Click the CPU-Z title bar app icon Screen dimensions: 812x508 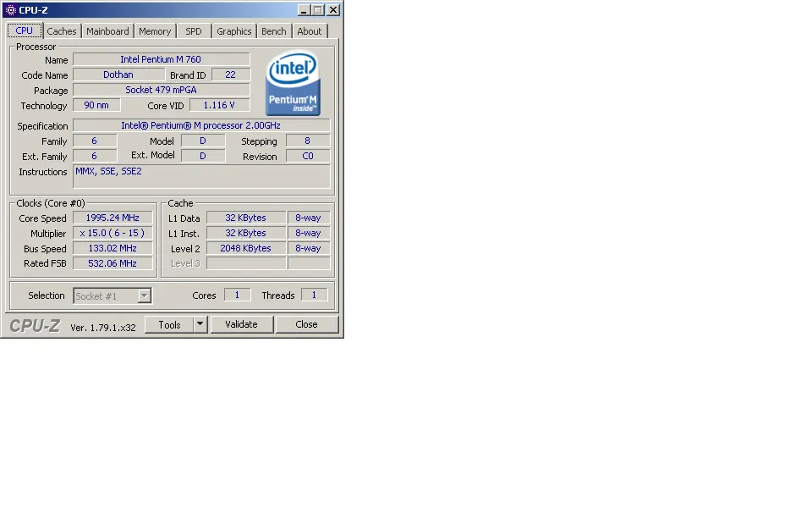pos(10,10)
